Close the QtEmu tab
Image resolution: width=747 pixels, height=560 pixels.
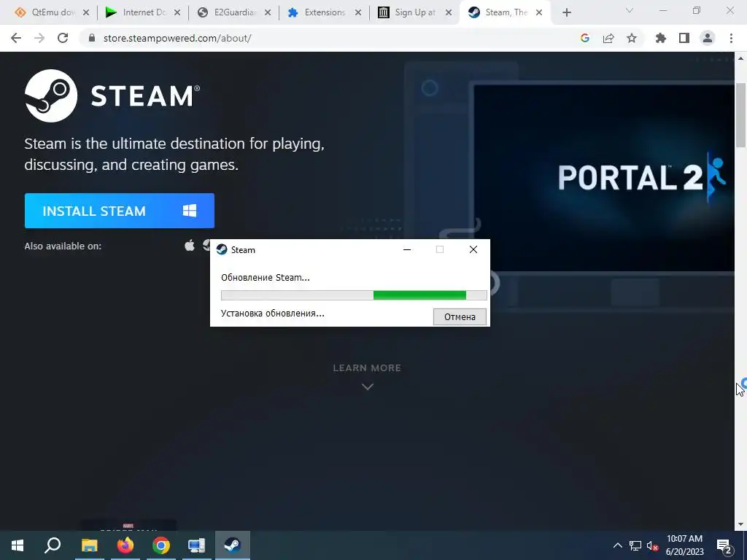click(x=86, y=13)
